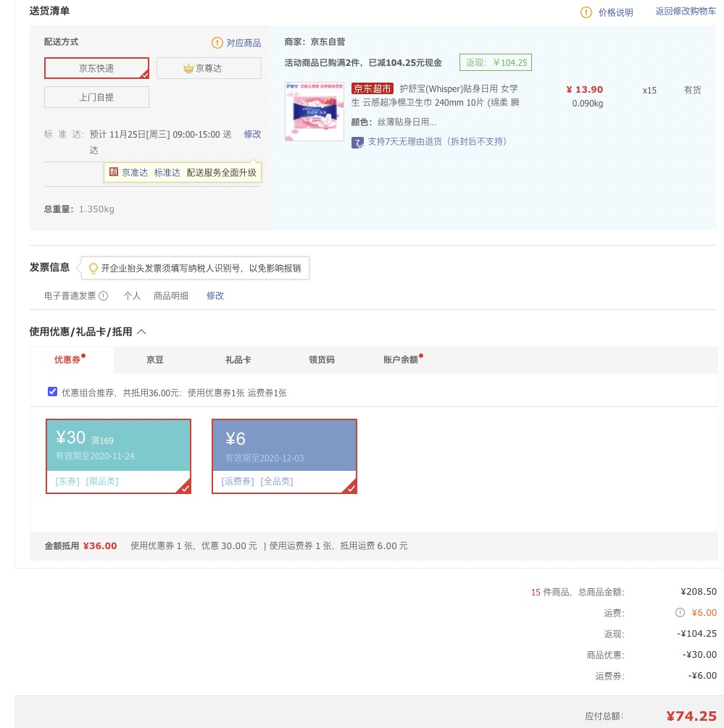Click the crown icon on 京尊达
This screenshot has height=728, width=724.
pos(188,68)
